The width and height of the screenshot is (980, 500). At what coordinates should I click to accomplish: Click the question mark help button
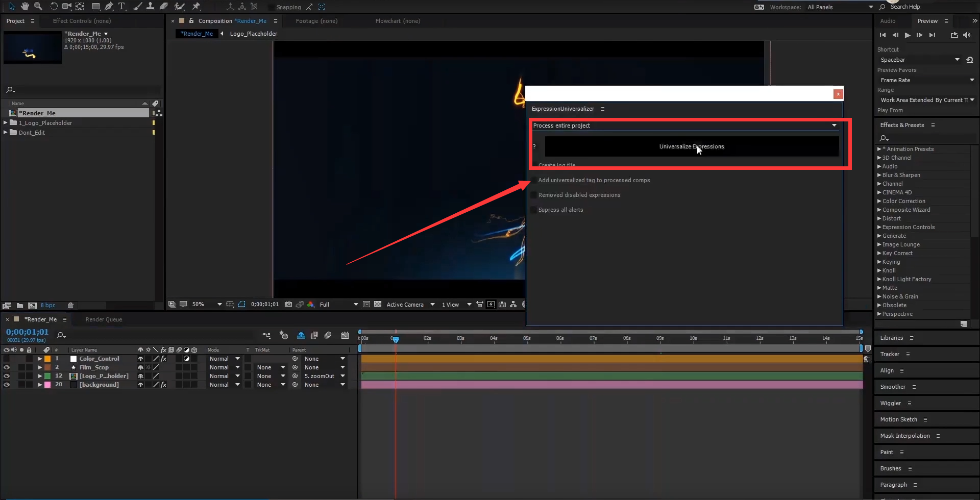[x=534, y=146]
